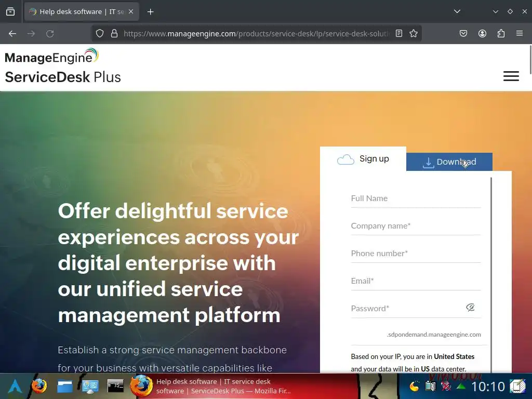Click the text United States
The height and width of the screenshot is (399, 532).
click(454, 356)
